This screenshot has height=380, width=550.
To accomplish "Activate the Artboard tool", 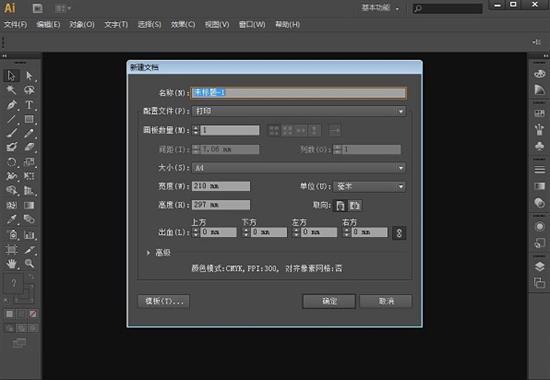I will pyautogui.click(x=11, y=249).
